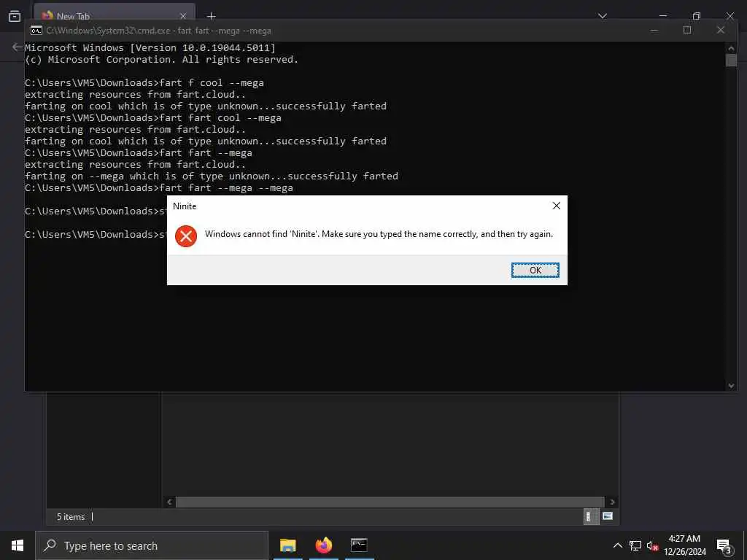Viewport: 747px width, 560px height.
Task: Close the cmd.exe window
Action: (720, 30)
